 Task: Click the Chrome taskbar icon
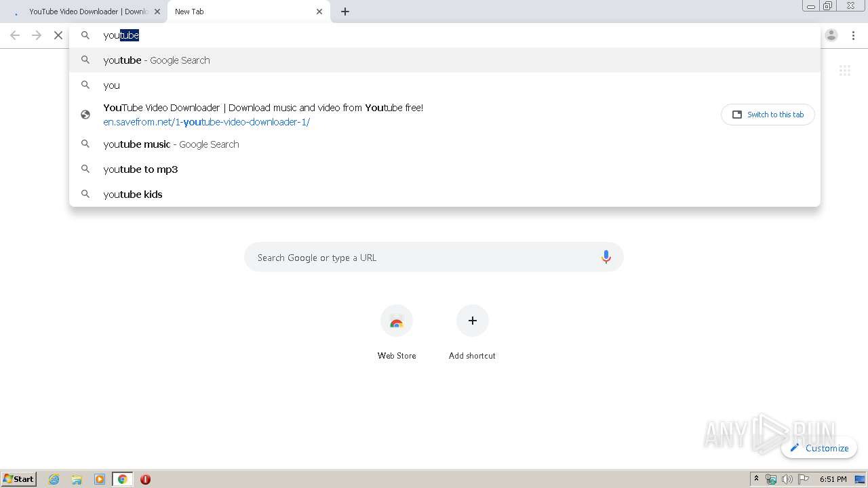[x=123, y=479]
